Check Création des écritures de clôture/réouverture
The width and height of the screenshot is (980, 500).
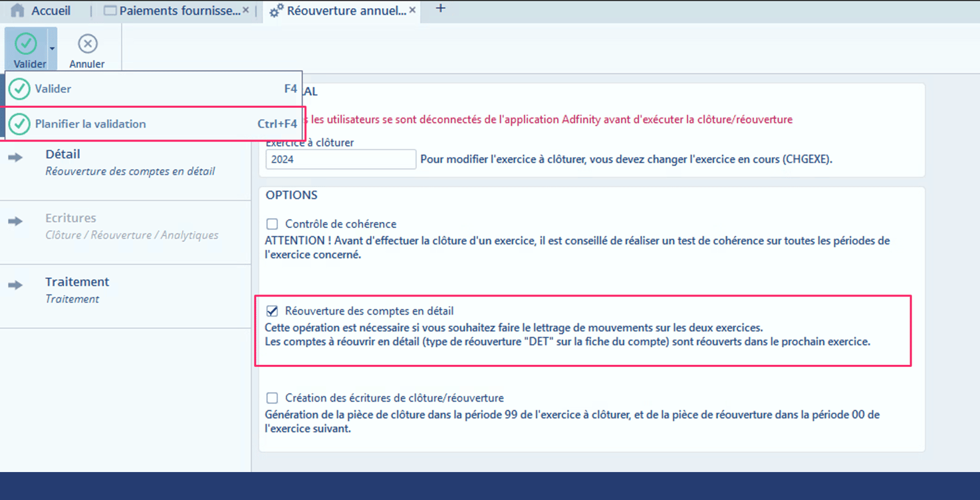[x=273, y=398]
